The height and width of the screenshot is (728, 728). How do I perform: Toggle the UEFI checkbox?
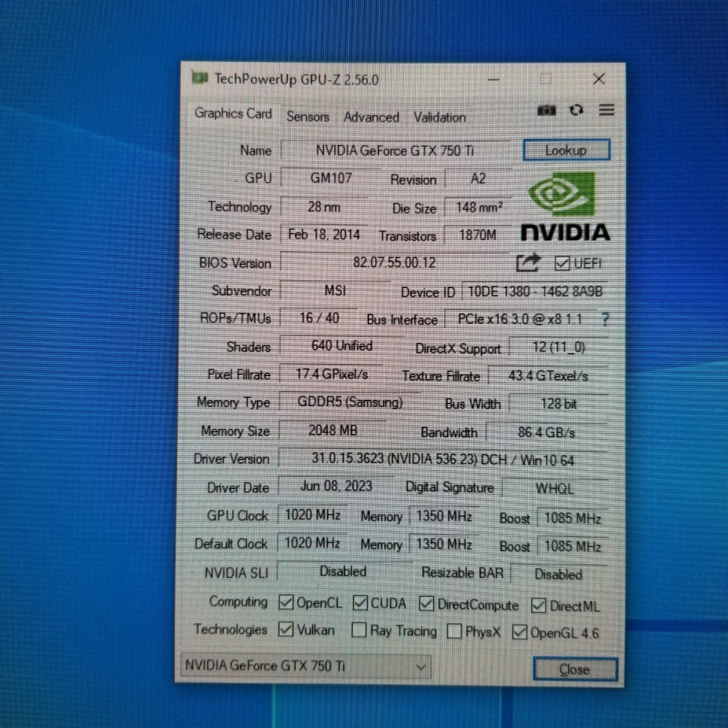click(x=562, y=263)
